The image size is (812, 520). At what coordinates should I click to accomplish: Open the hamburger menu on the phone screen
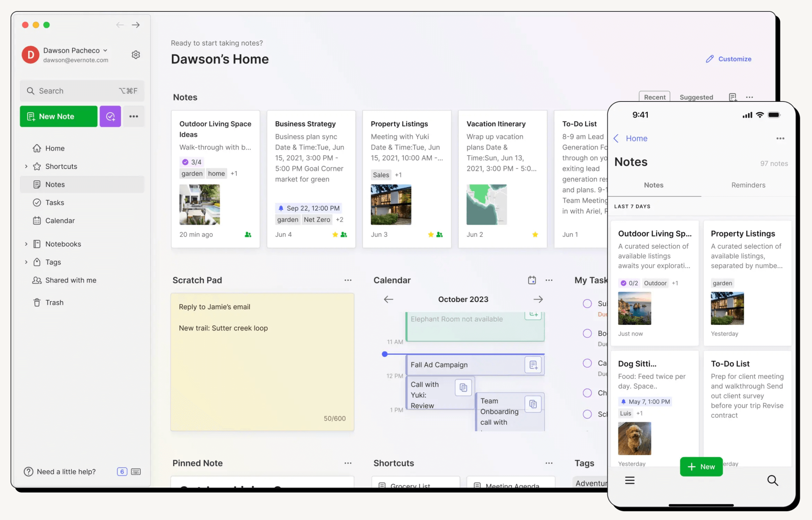(629, 480)
